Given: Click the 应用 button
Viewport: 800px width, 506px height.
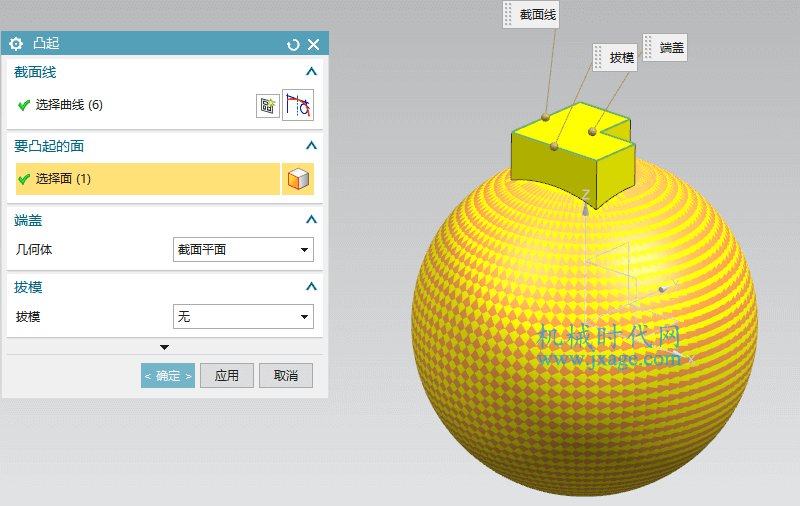Looking at the screenshot, I should point(227,376).
